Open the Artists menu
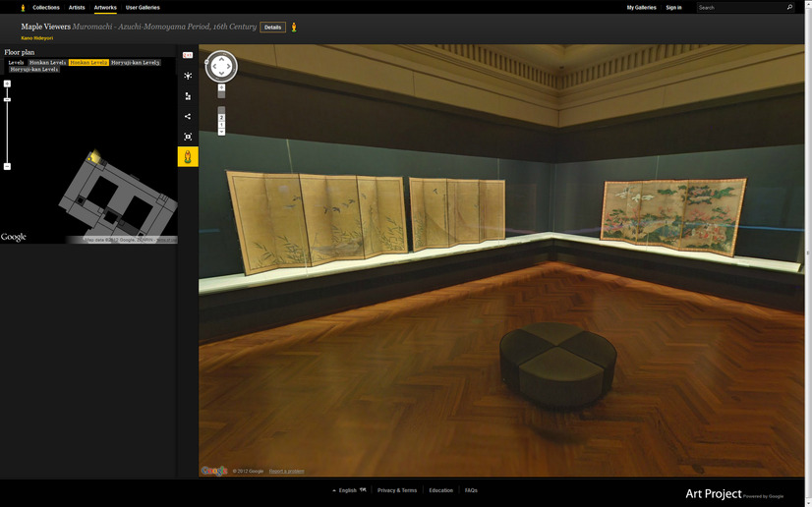Screen dimensions: 812x507 [x=77, y=8]
